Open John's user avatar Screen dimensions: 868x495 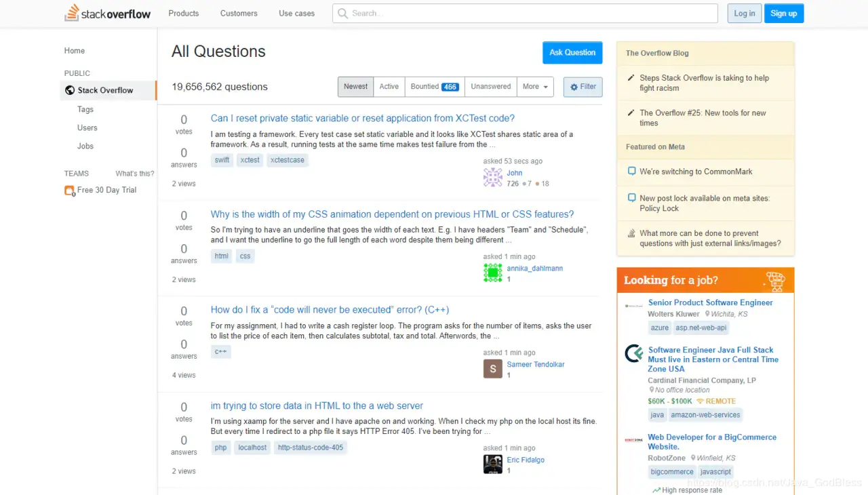(x=492, y=178)
